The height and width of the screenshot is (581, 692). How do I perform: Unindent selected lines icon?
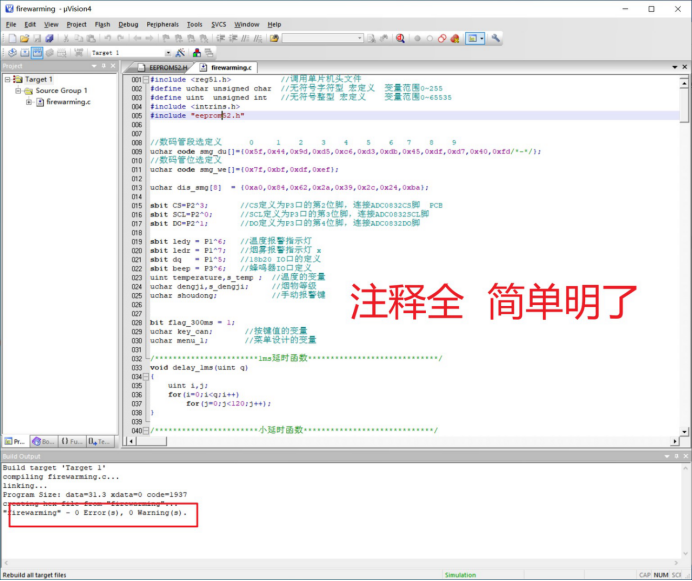tap(233, 38)
